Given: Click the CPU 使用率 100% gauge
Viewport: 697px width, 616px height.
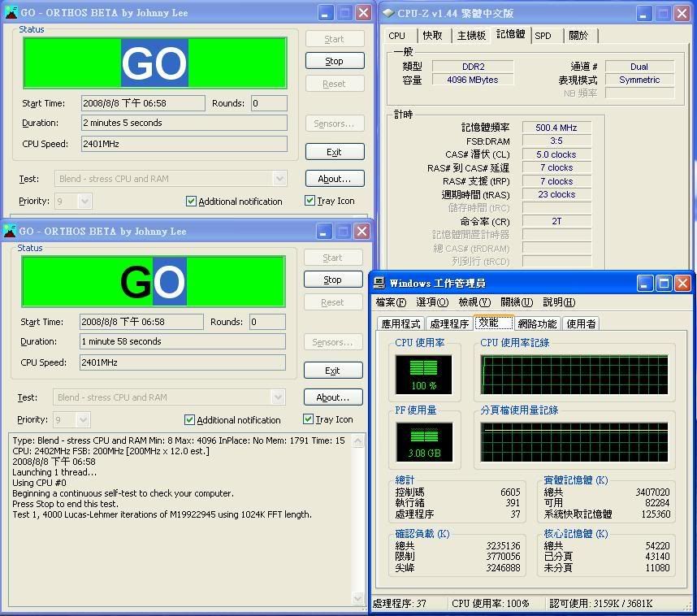Looking at the screenshot, I should coord(423,375).
